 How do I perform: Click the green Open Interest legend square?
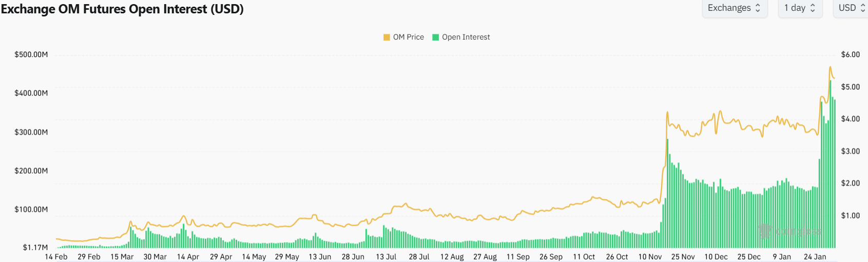436,38
